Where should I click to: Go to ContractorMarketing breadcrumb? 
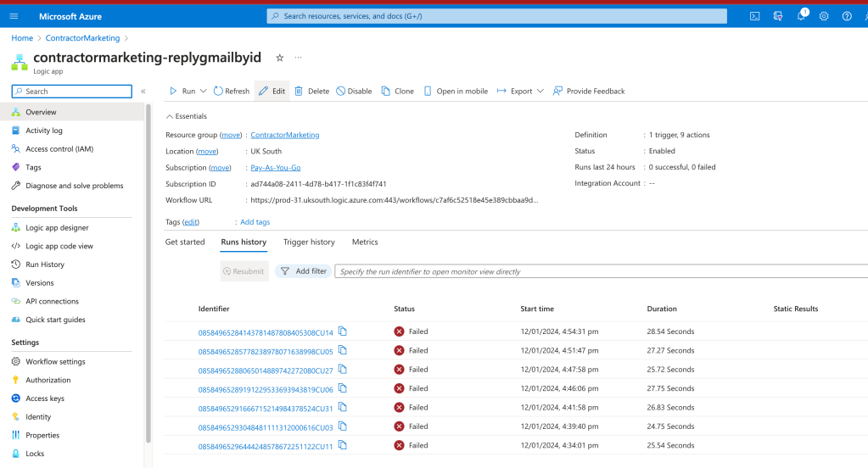click(x=82, y=38)
